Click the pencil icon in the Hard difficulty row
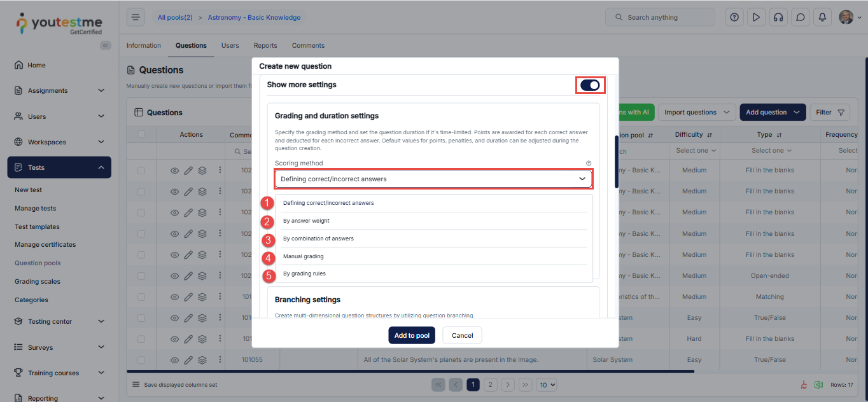Image resolution: width=868 pixels, height=402 pixels. coord(188,339)
